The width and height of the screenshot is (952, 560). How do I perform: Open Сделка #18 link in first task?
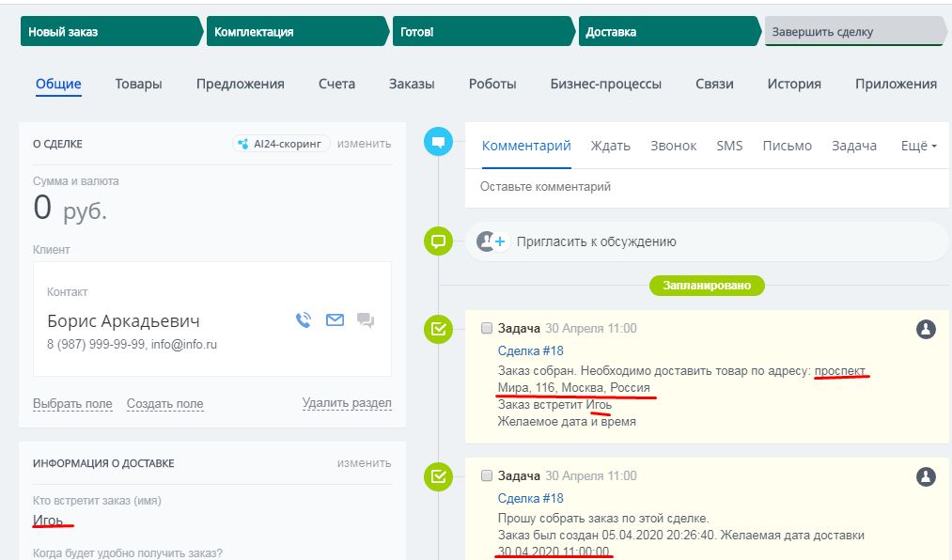point(530,350)
